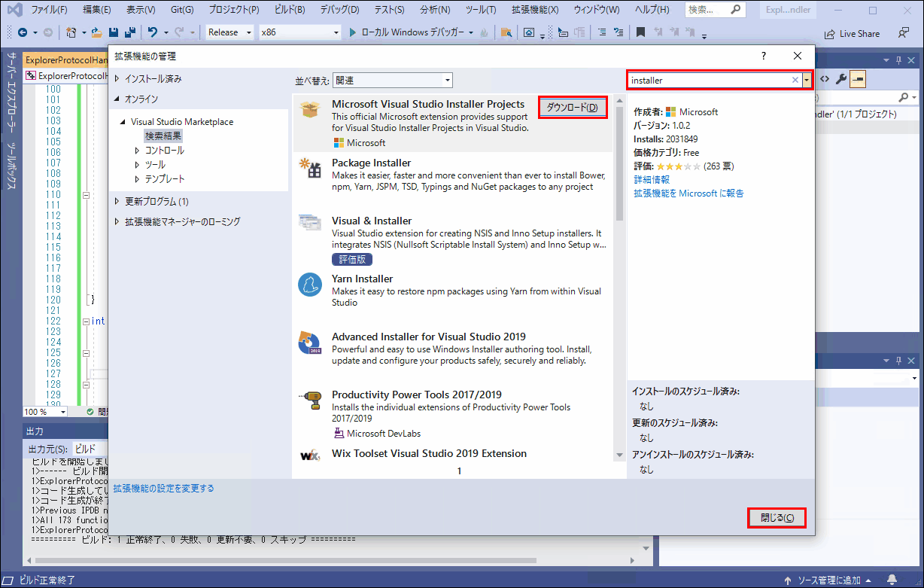Open the feedback person icon
Screen dimensions: 924x588
pyautogui.click(x=903, y=33)
